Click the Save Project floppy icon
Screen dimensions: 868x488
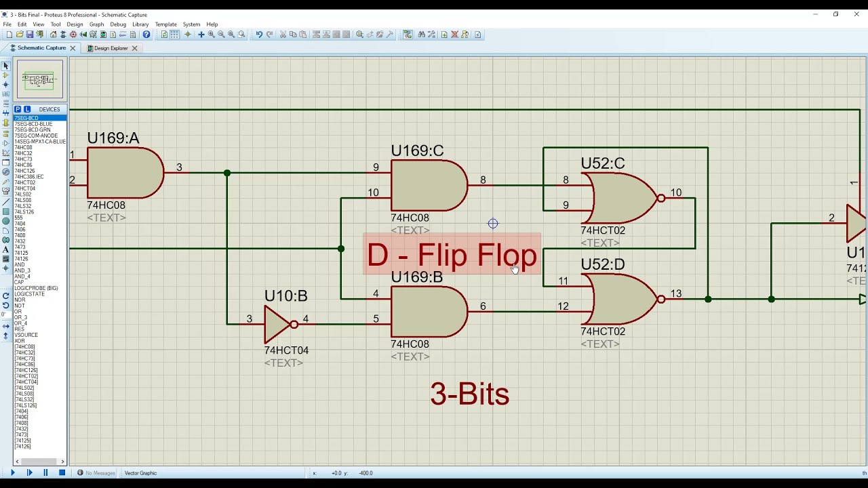click(x=30, y=35)
